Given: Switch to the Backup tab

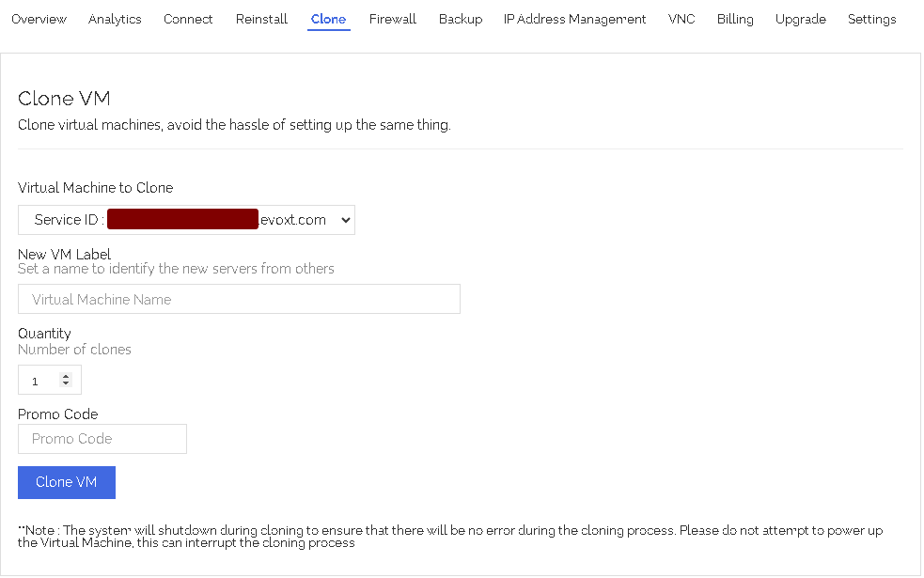Looking at the screenshot, I should point(460,19).
